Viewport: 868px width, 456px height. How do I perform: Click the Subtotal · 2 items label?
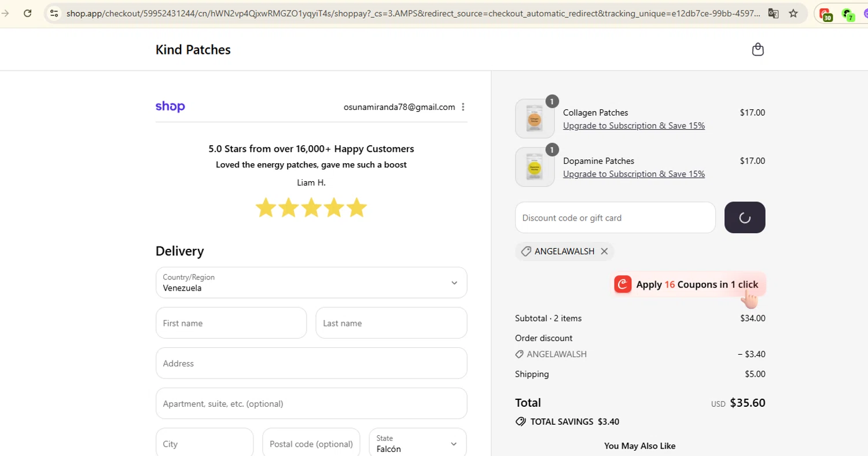pos(549,318)
